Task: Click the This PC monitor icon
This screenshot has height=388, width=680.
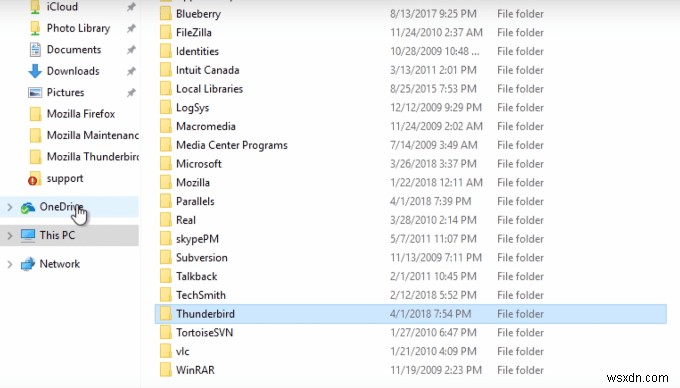Action: [28, 235]
